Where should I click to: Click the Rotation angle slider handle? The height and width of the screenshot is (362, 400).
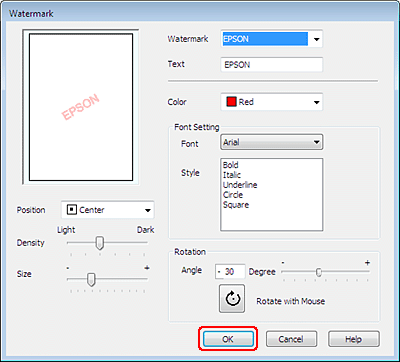click(319, 272)
